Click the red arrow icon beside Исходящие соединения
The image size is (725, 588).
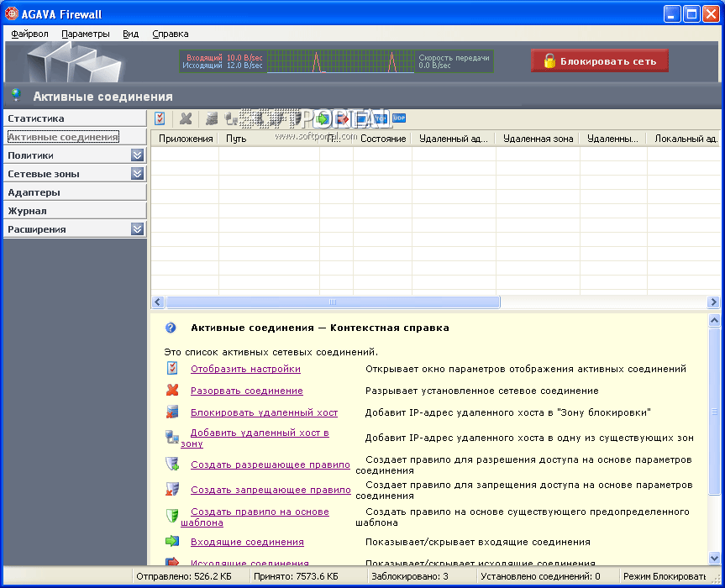coord(172,562)
